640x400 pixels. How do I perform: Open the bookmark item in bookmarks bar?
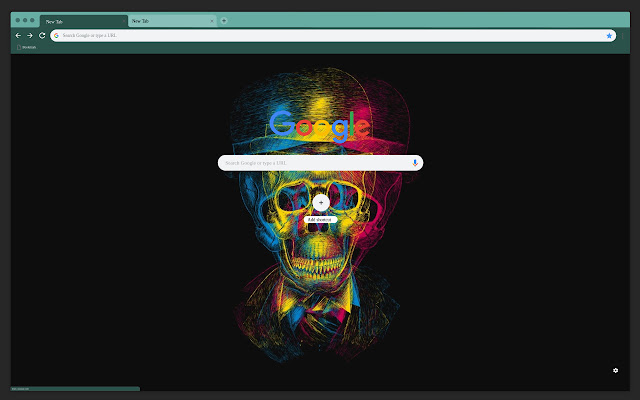pos(27,47)
